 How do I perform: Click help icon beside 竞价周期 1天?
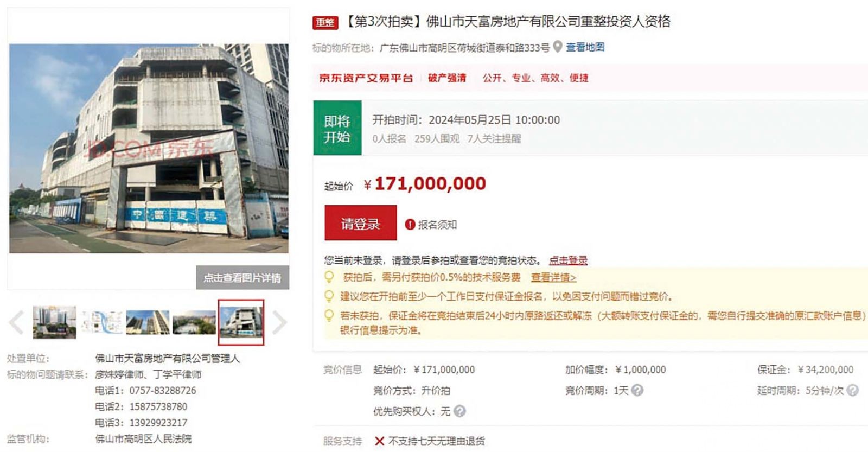pos(637,390)
